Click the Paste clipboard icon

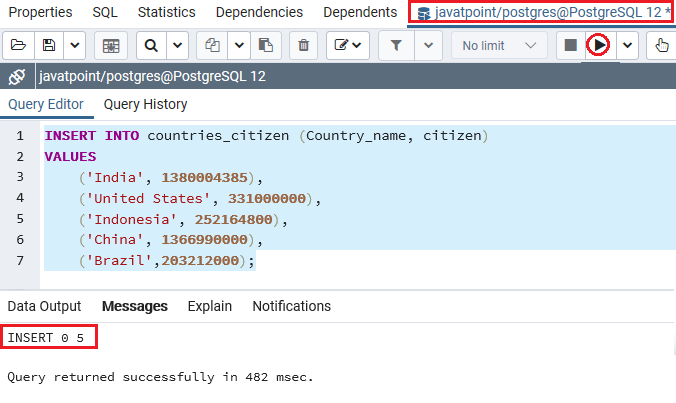(x=266, y=45)
